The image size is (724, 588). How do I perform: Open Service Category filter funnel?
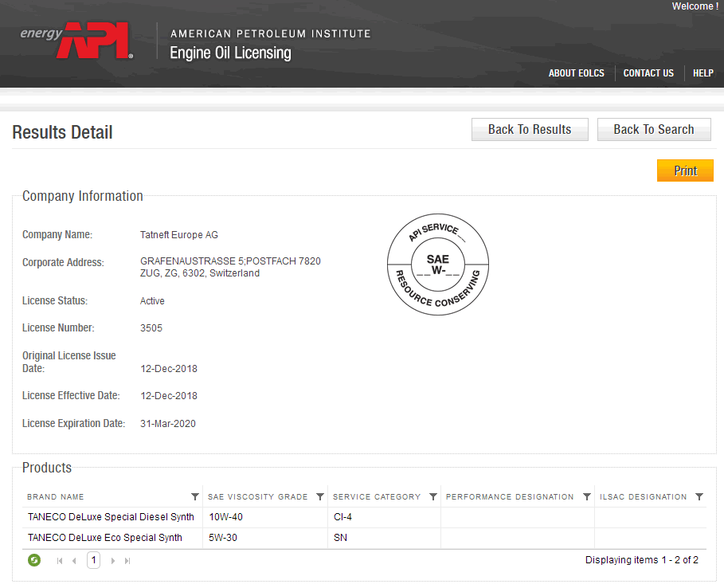click(x=433, y=496)
